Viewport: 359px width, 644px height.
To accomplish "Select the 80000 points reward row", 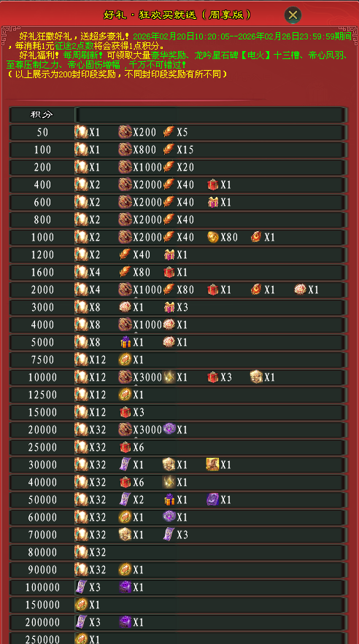I will pyautogui.click(x=178, y=552).
